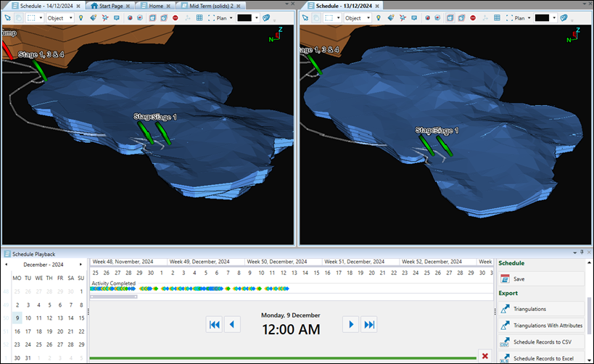The height and width of the screenshot is (364, 594).
Task: Open the Object dropdown in left view toolbar
Action: [x=59, y=17]
